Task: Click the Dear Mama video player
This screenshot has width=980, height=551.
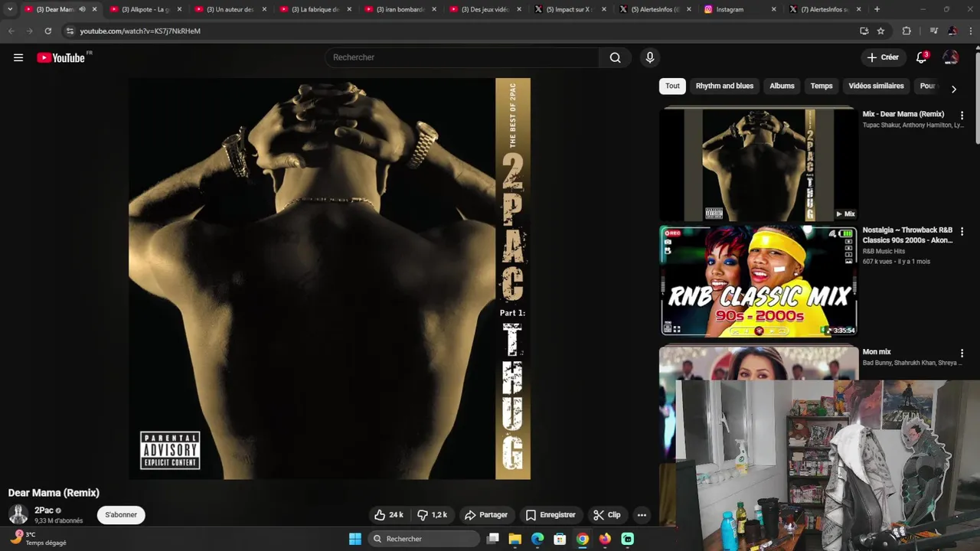Action: pos(329,279)
